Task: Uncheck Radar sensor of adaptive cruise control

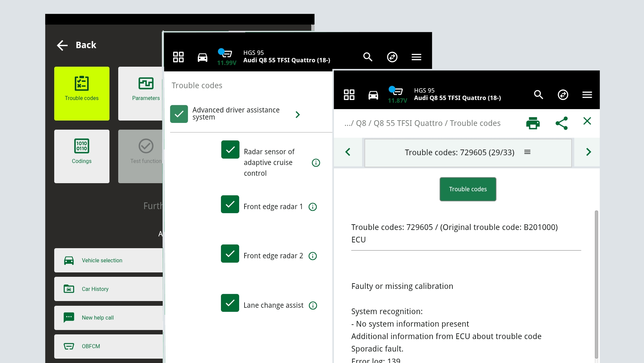Action: 230,150
